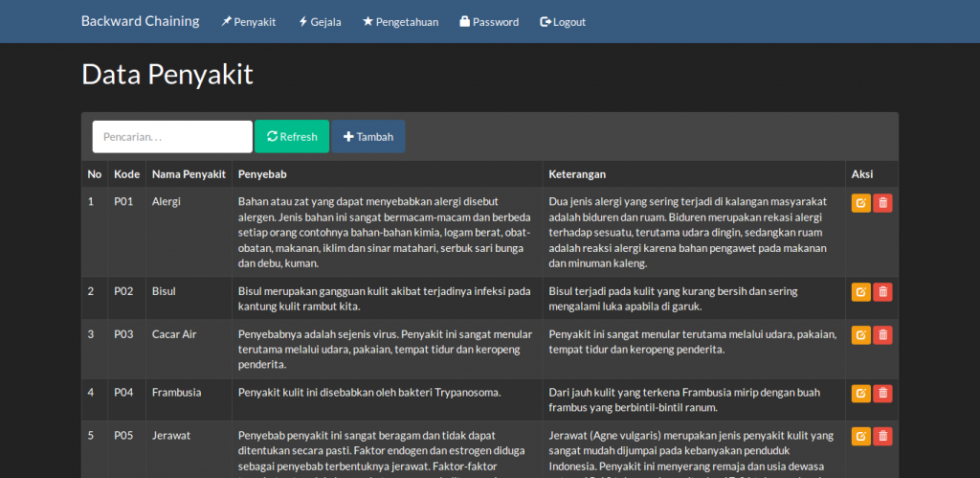Focus the Pencarian search field
Viewport: 980px width, 478px height.
(172, 136)
